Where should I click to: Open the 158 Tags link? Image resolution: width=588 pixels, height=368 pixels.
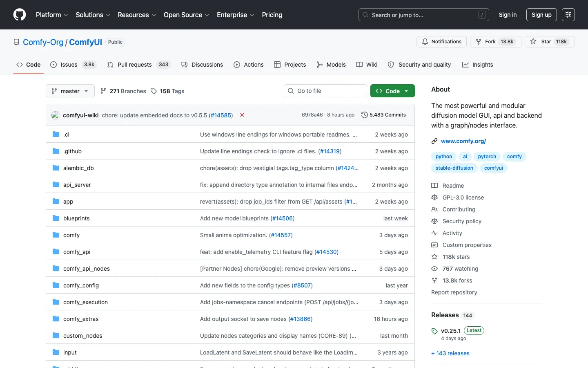pyautogui.click(x=167, y=91)
